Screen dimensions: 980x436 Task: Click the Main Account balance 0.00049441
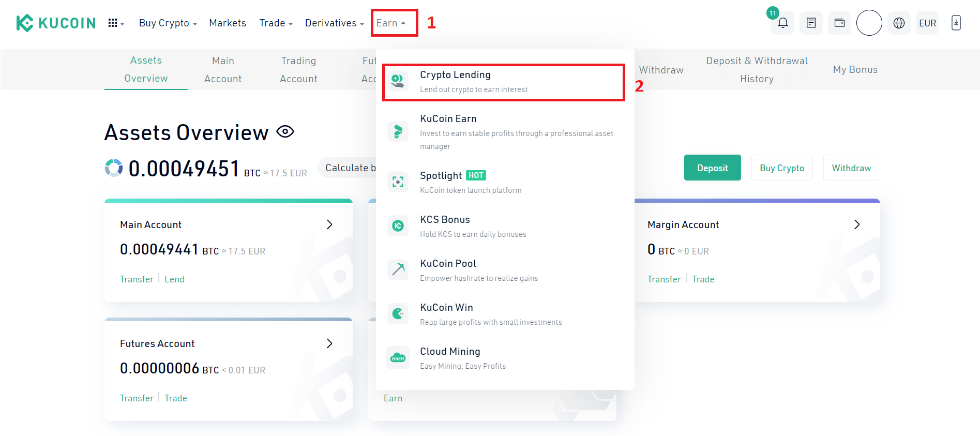tap(159, 250)
